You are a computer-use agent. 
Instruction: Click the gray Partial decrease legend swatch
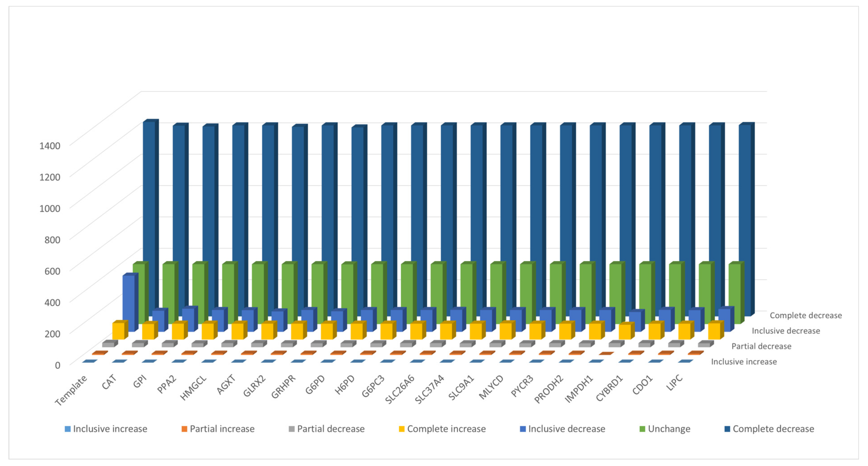(292, 429)
